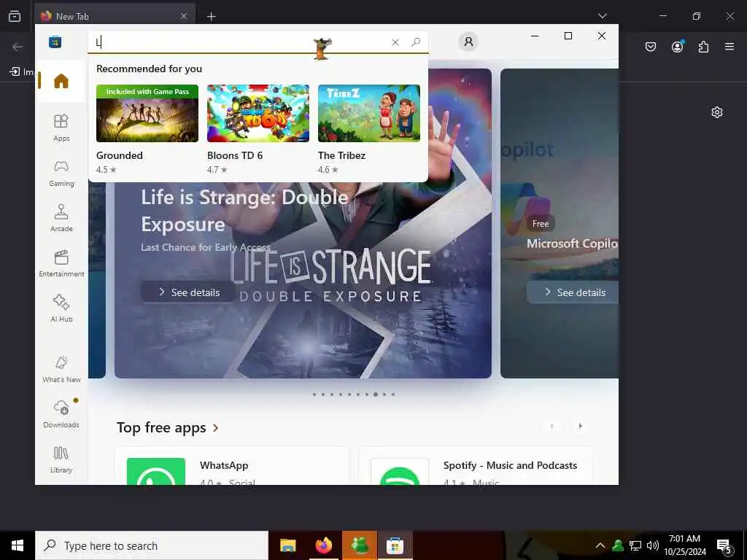Open the Store user profile icon

tap(468, 42)
